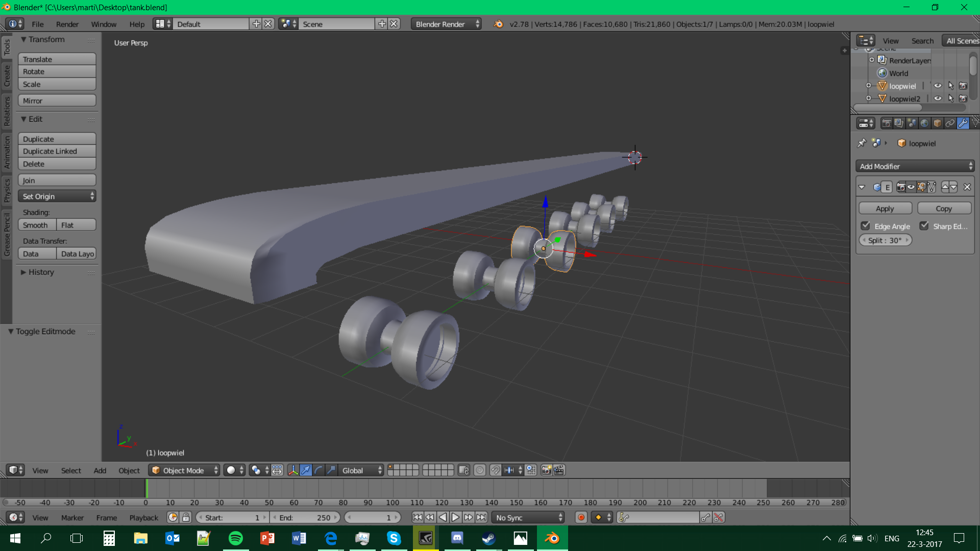Toggle modifier edit mode display
Viewport: 980px width, 551px height.
point(921,187)
